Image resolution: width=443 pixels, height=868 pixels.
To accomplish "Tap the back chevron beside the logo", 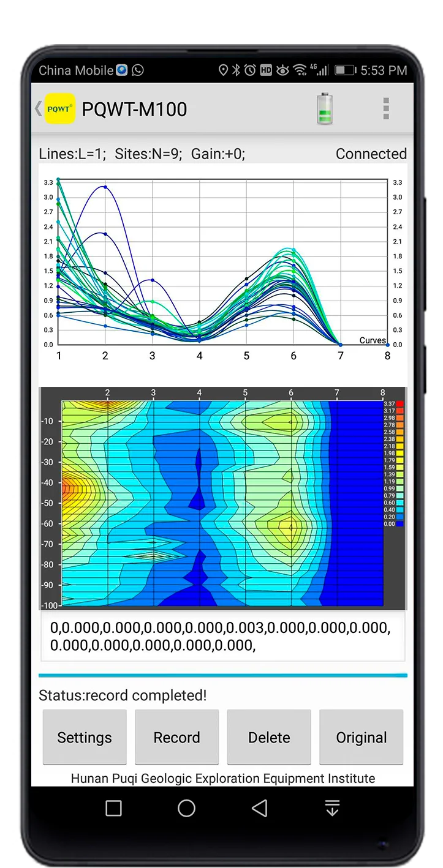I will tap(38, 108).
